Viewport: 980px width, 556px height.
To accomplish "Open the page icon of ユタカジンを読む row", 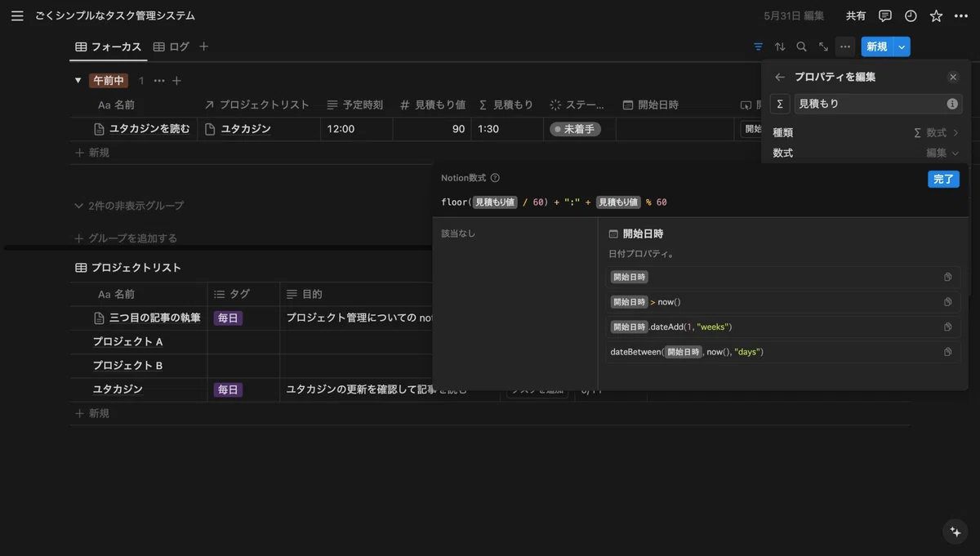I will 100,129.
